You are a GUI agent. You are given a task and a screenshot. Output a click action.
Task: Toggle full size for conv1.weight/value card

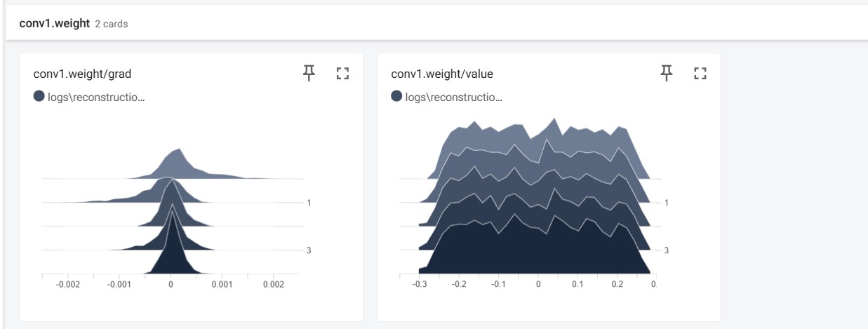click(x=700, y=73)
